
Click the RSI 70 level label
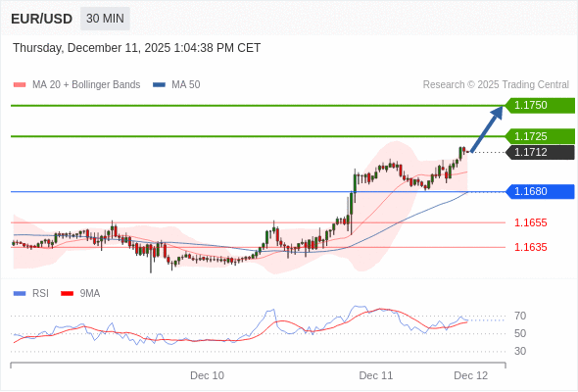click(520, 316)
